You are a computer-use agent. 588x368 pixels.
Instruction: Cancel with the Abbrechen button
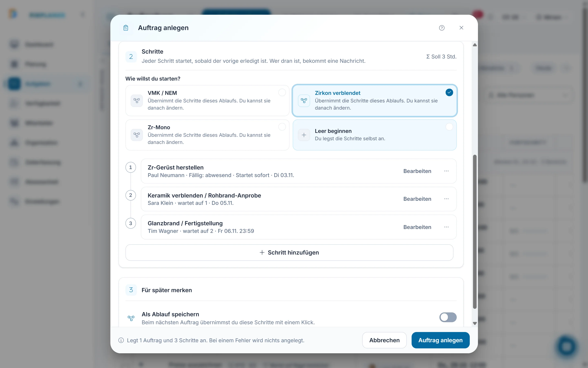(x=384, y=340)
